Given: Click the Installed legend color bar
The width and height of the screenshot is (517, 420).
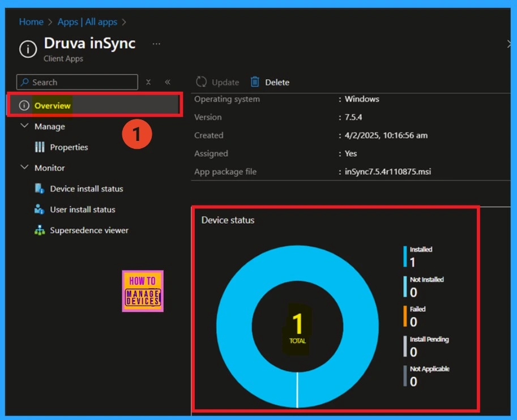Looking at the screenshot, I should [405, 256].
